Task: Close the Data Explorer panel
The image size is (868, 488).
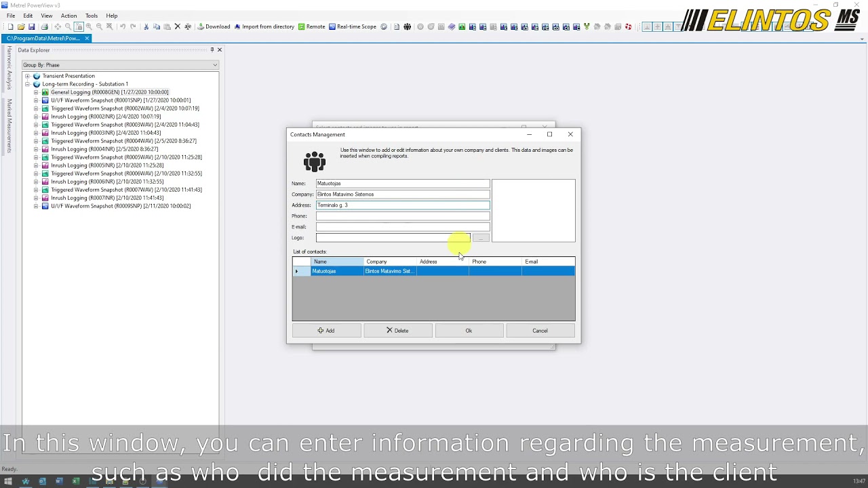Action: tap(219, 49)
